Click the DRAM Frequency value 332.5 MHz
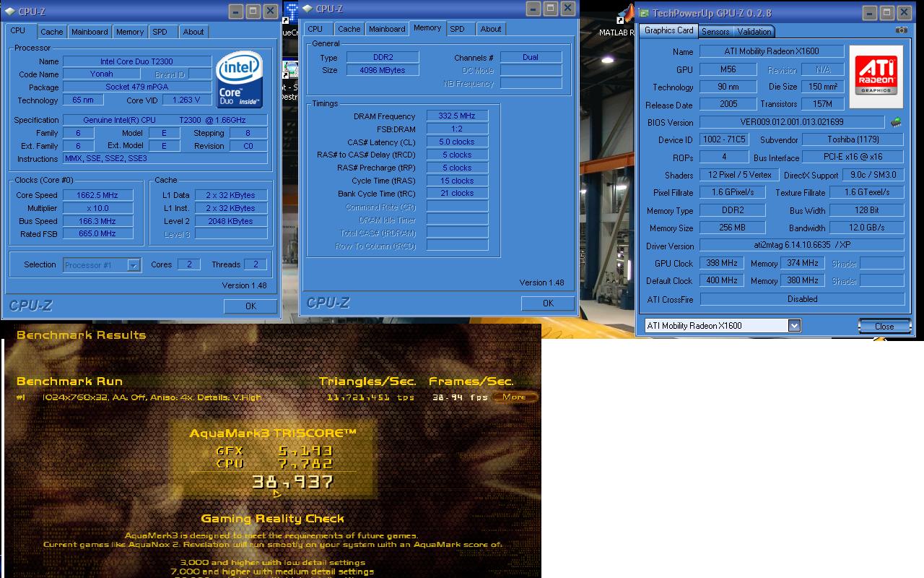Image resolution: width=924 pixels, height=578 pixels. pos(457,116)
